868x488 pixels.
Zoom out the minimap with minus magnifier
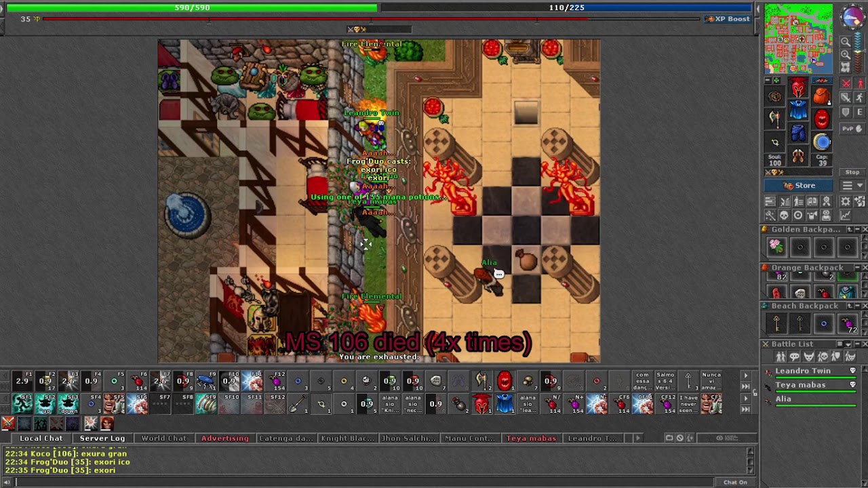846,41
